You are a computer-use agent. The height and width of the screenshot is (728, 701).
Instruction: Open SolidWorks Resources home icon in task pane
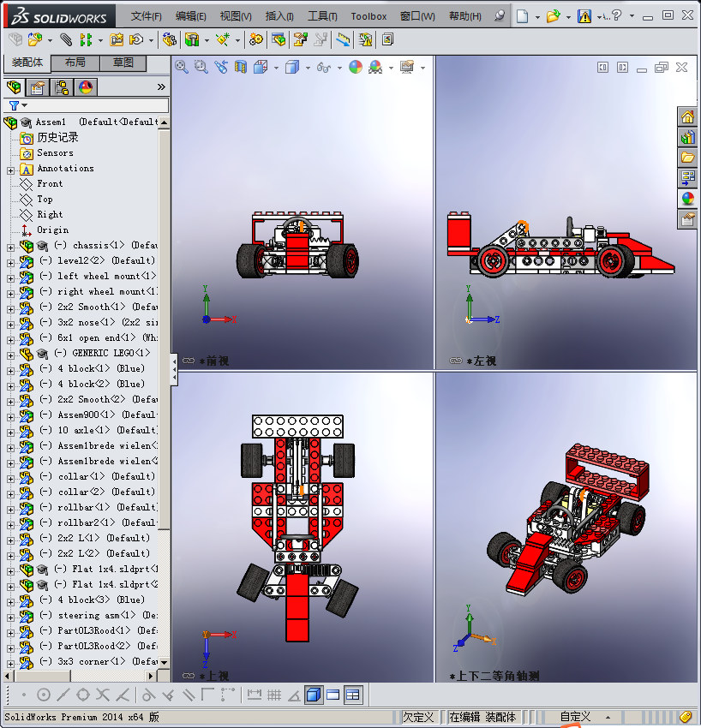click(687, 116)
